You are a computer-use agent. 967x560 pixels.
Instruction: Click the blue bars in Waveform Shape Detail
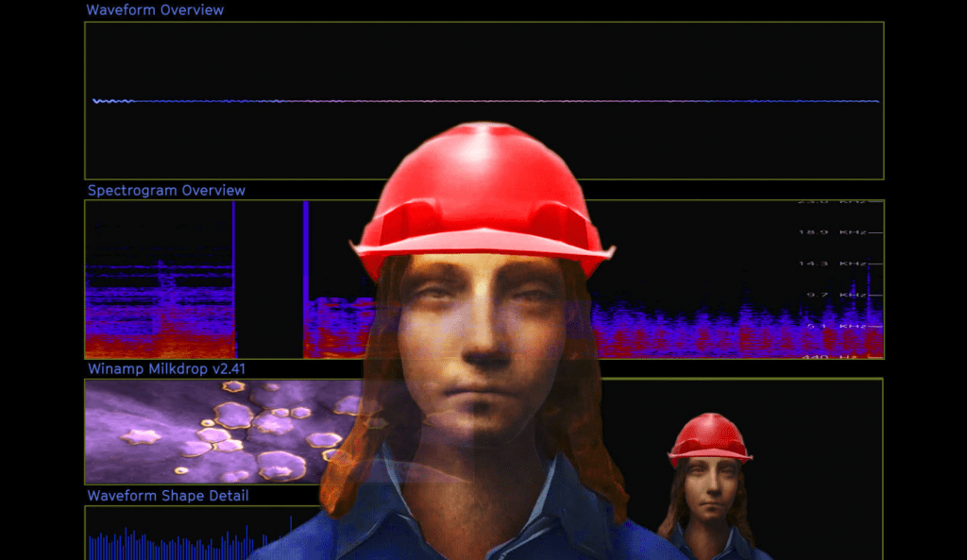pos(191,539)
